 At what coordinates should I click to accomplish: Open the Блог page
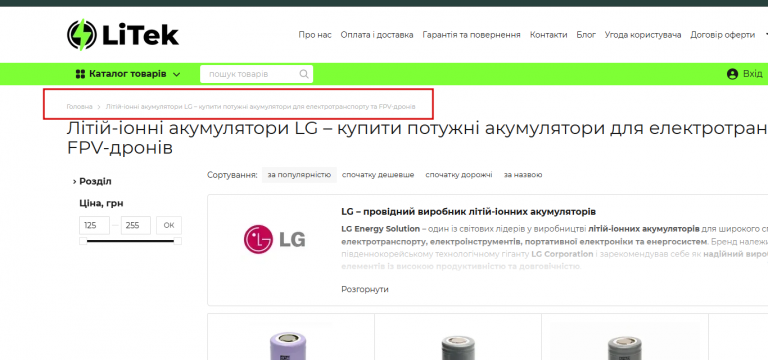(x=586, y=35)
